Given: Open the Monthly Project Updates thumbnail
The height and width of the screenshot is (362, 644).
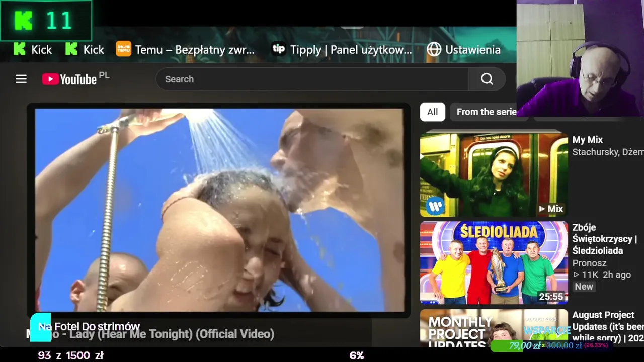Looking at the screenshot, I should click(x=494, y=328).
